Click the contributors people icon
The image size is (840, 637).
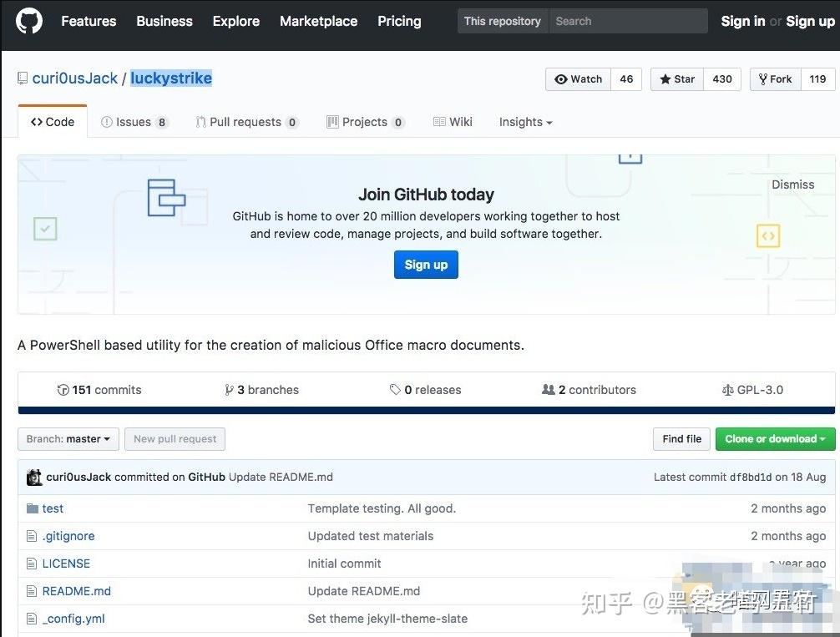(548, 390)
